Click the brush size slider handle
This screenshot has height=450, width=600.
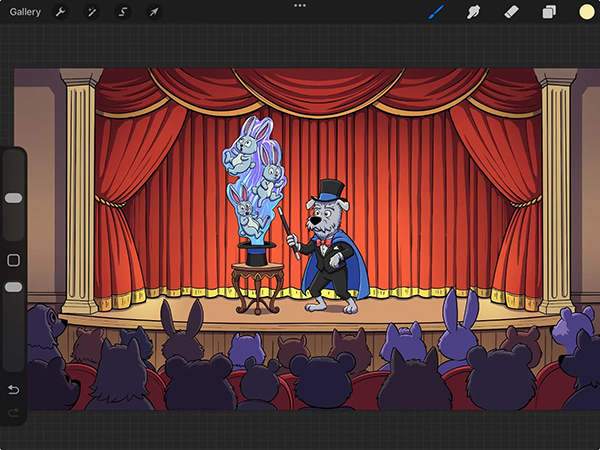coord(14,198)
